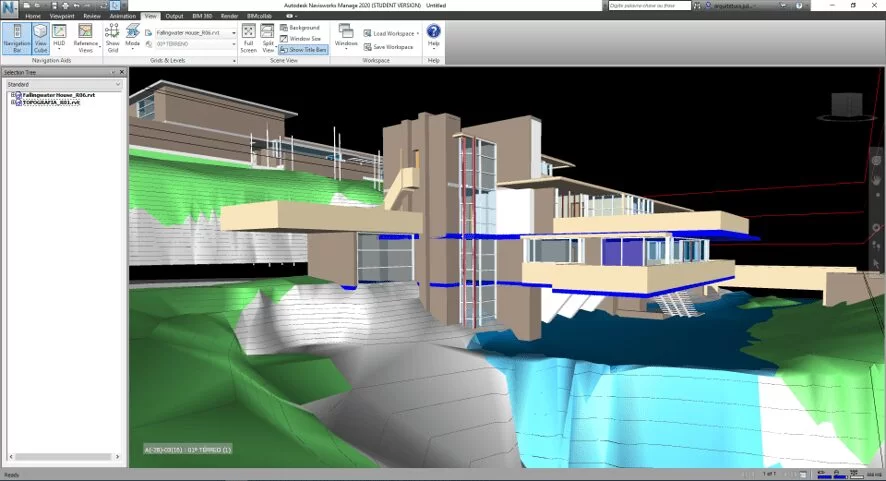Toggle Show Grid in ribbon
The image size is (886, 481).
(x=112, y=38)
